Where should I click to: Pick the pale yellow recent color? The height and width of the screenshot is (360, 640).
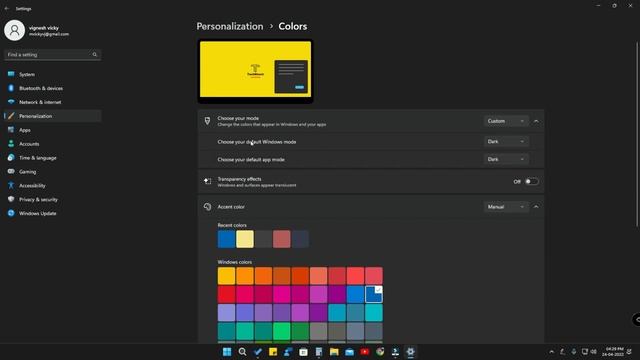tap(245, 239)
